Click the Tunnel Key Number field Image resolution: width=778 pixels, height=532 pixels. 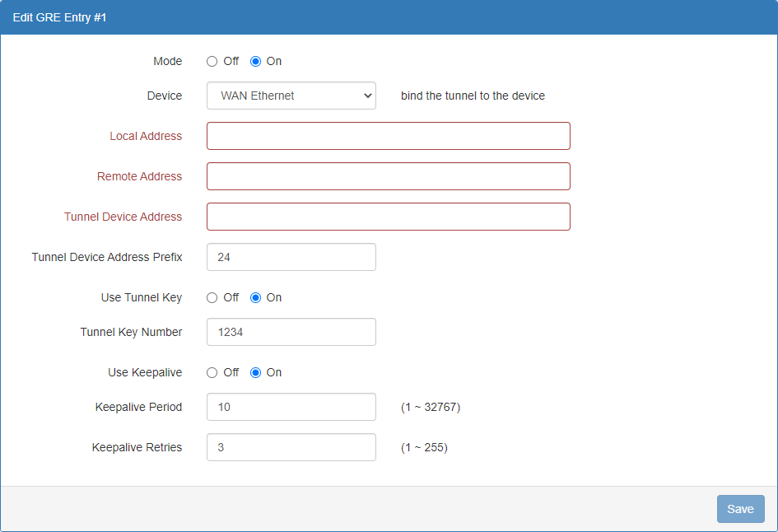(x=291, y=332)
